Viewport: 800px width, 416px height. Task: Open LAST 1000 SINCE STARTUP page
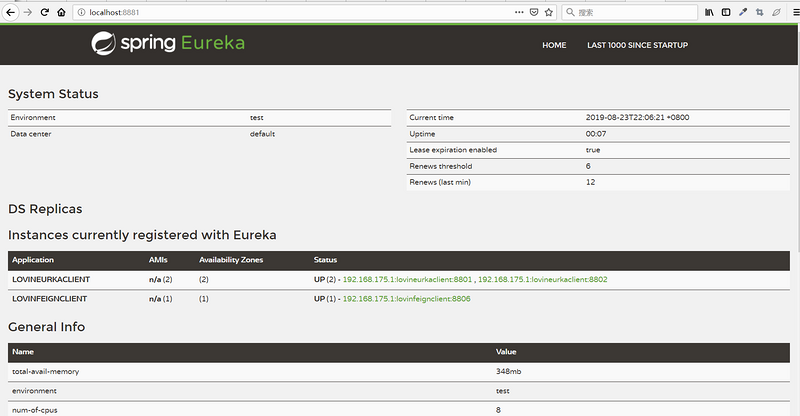[x=637, y=45]
